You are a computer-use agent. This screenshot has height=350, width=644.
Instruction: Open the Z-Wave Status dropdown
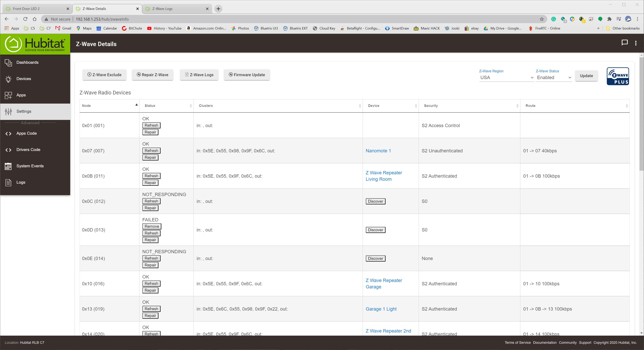554,78
